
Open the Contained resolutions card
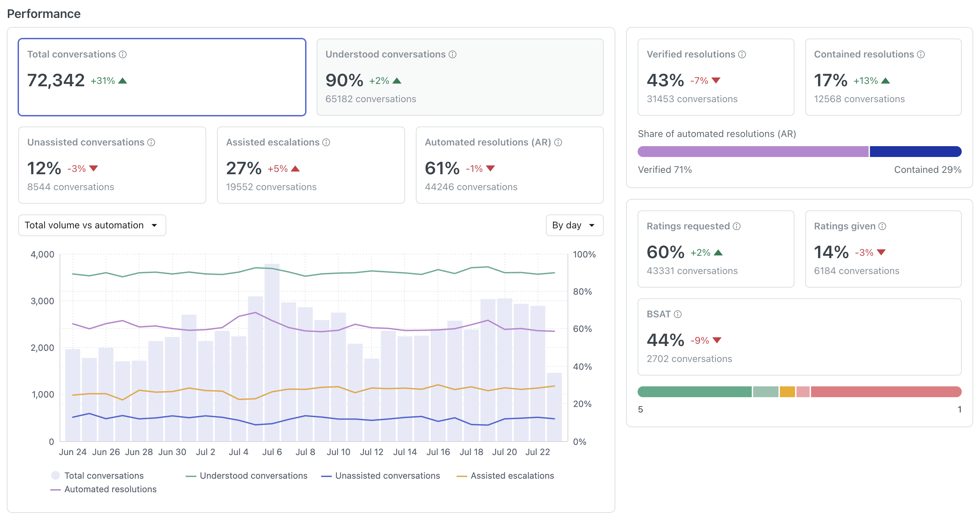pyautogui.click(x=883, y=77)
